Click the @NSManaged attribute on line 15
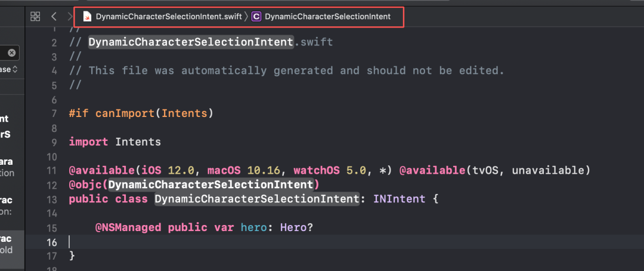644x271 pixels. tap(128, 227)
